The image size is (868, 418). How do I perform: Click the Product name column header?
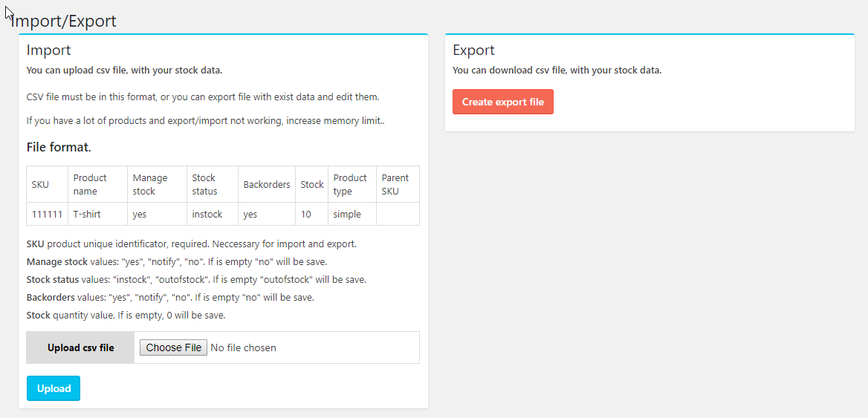click(x=90, y=184)
